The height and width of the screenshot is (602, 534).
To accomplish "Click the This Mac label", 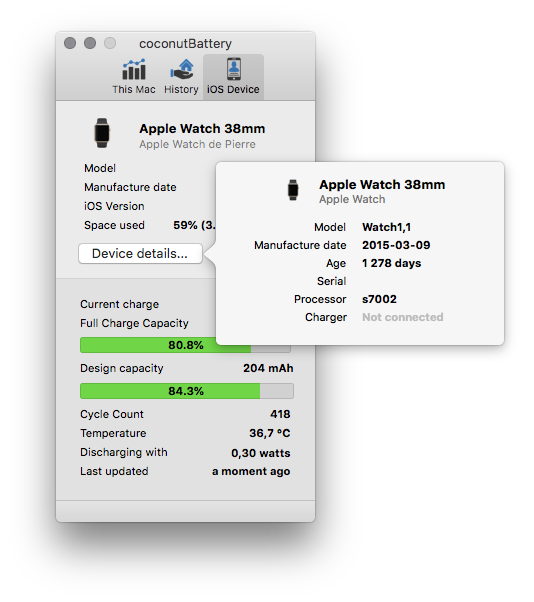I will [134, 89].
